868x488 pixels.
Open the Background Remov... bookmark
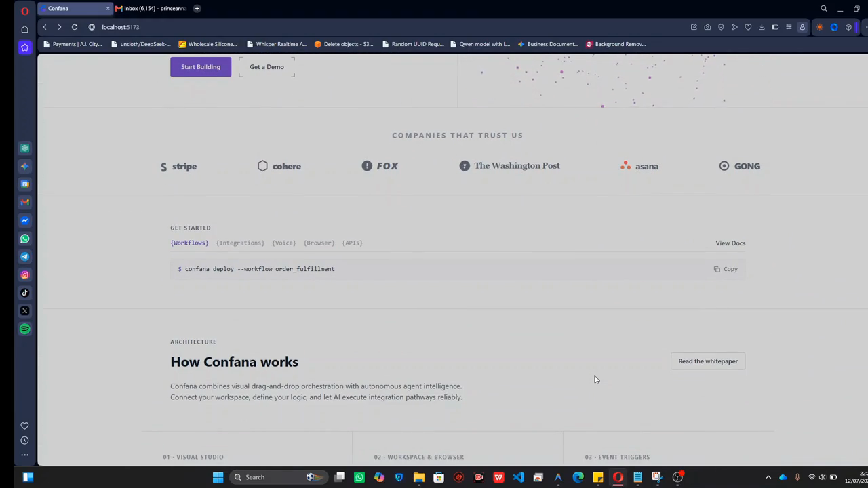(616, 44)
